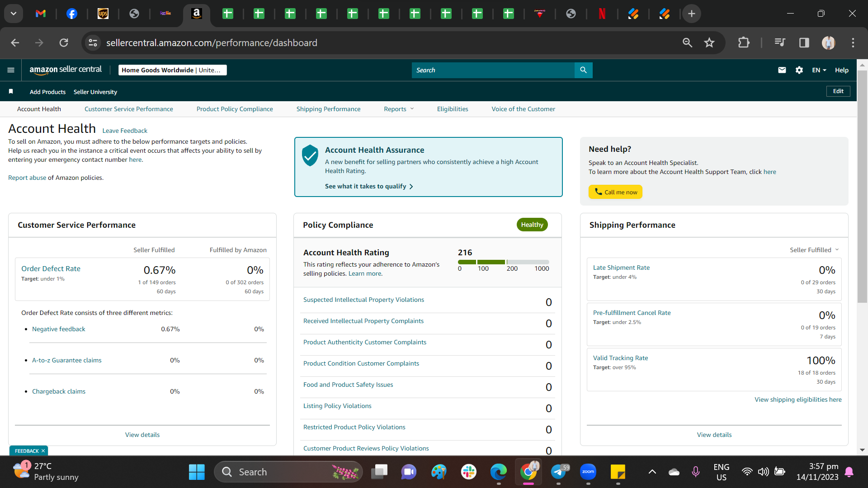Click the search magnifier button
The width and height of the screenshot is (868, 488).
pos(583,70)
